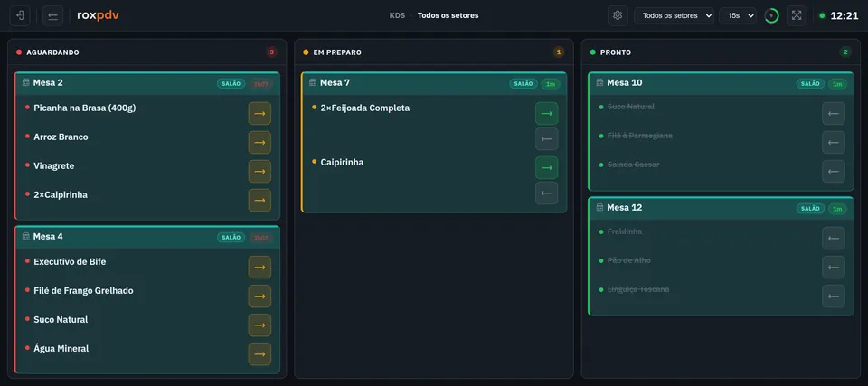Revert Filé à Parmegiana with back arrow
The width and height of the screenshot is (868, 386).
click(833, 142)
